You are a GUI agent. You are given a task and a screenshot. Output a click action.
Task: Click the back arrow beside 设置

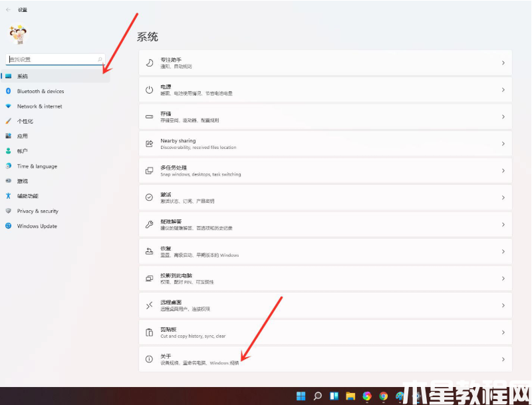pyautogui.click(x=8, y=9)
